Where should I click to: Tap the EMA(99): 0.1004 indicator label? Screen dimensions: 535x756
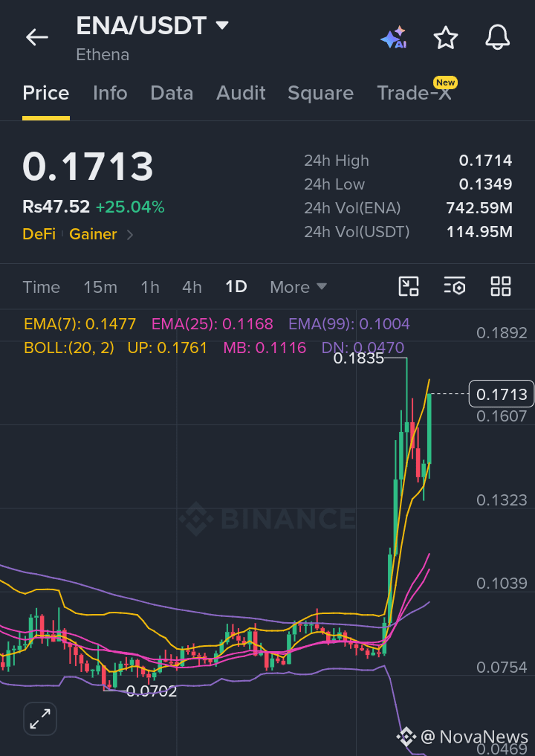[x=349, y=323]
